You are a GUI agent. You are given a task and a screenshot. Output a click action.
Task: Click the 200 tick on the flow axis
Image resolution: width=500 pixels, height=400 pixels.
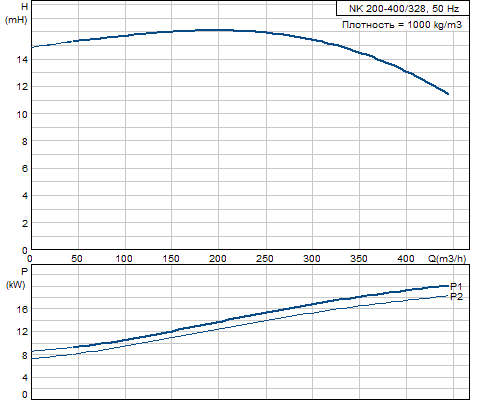pyautogui.click(x=218, y=259)
